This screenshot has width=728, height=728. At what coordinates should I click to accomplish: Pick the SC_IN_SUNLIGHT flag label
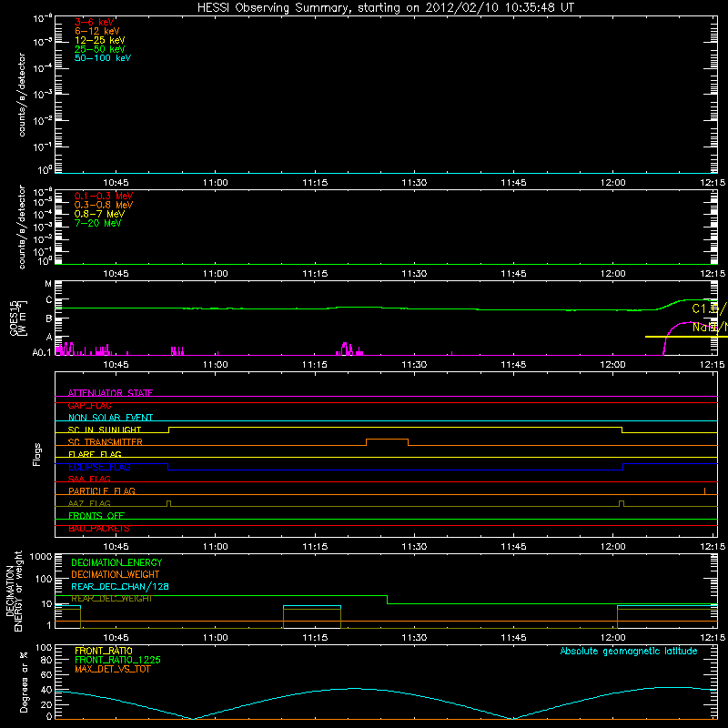(x=105, y=430)
